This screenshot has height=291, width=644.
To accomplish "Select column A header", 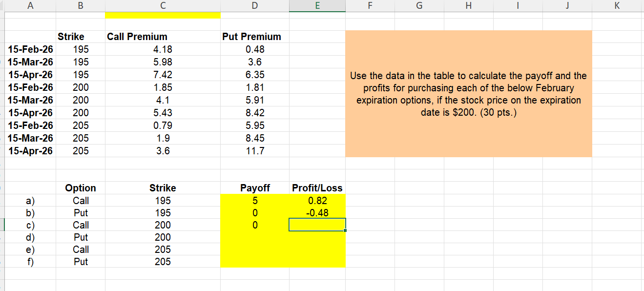I will click(x=30, y=6).
